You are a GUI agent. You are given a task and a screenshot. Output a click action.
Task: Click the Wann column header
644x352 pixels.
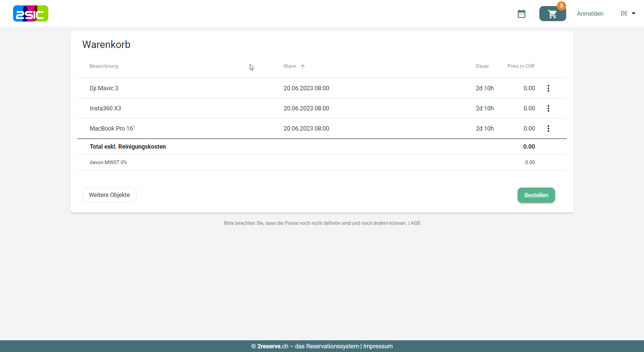pyautogui.click(x=290, y=66)
